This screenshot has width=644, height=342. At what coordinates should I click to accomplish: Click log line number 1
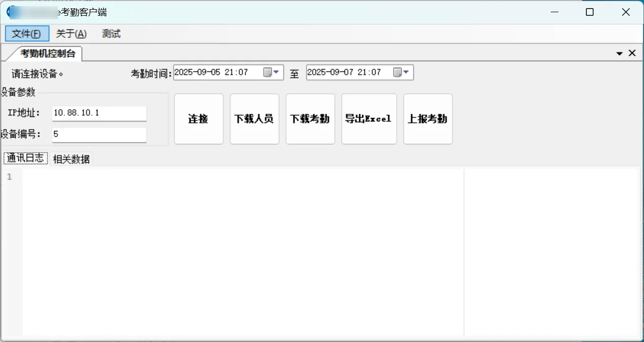pyautogui.click(x=9, y=177)
